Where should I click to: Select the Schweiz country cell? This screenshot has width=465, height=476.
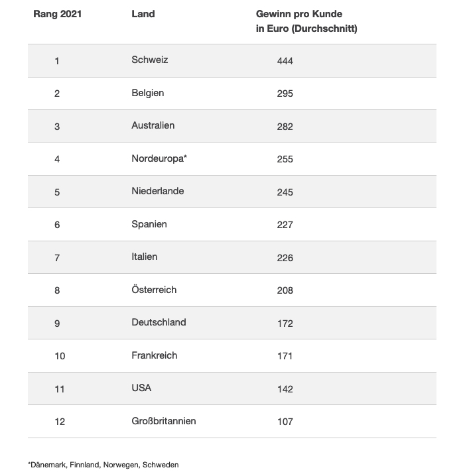[150, 60]
